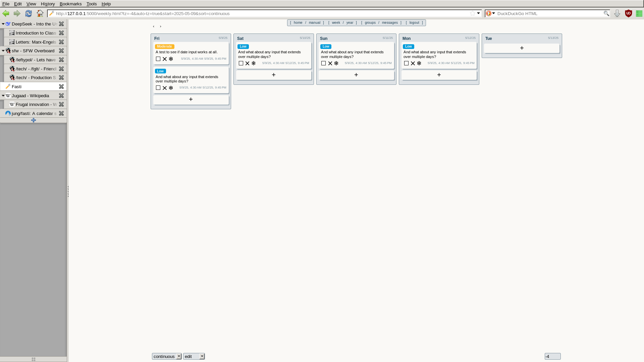This screenshot has width=644, height=362.
Task: Open the uBlock Origin extension icon
Action: (x=629, y=13)
